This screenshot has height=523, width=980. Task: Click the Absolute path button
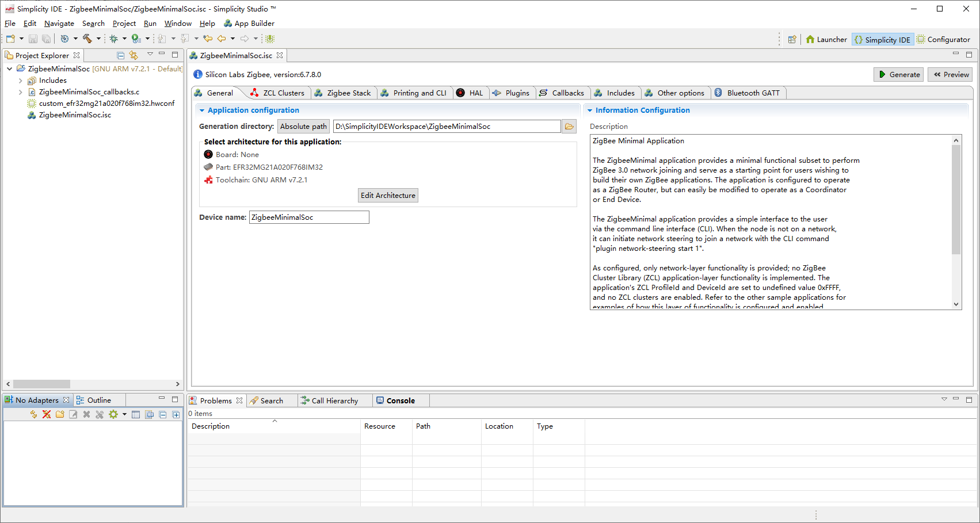tap(303, 127)
